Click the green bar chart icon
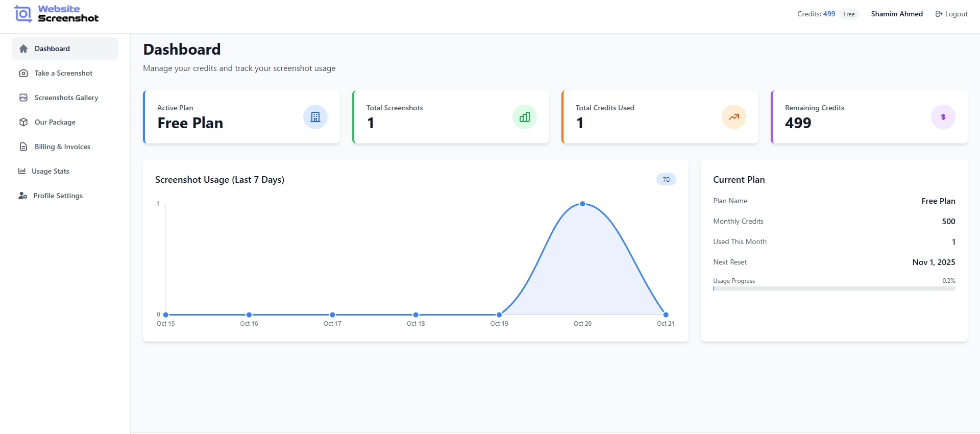This screenshot has width=980, height=434. (x=525, y=117)
